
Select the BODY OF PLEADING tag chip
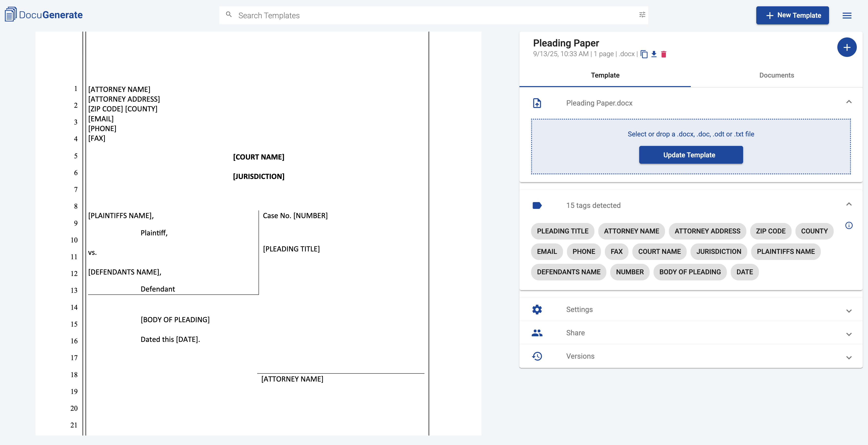[690, 272]
